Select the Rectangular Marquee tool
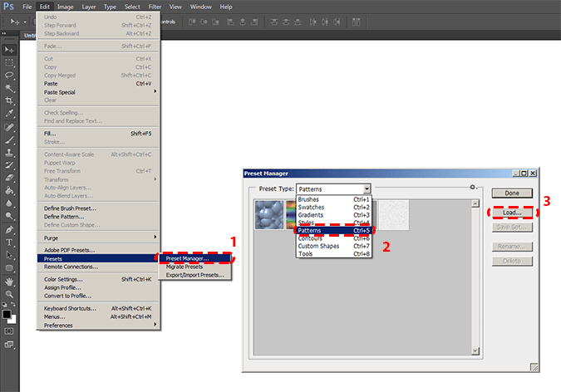The image size is (561, 392). (9, 63)
